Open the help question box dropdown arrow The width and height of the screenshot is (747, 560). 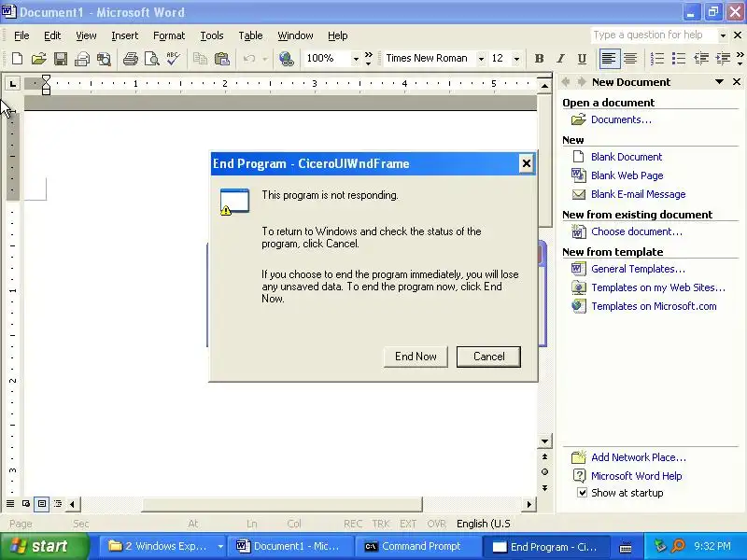723,35
